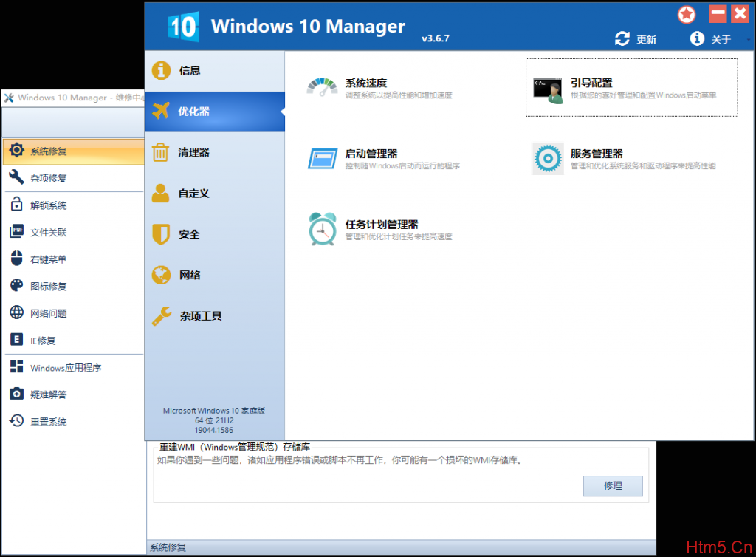This screenshot has height=557, width=756.
Task: Click the mouse icon beside 右键菜单
Action: pyautogui.click(x=16, y=258)
